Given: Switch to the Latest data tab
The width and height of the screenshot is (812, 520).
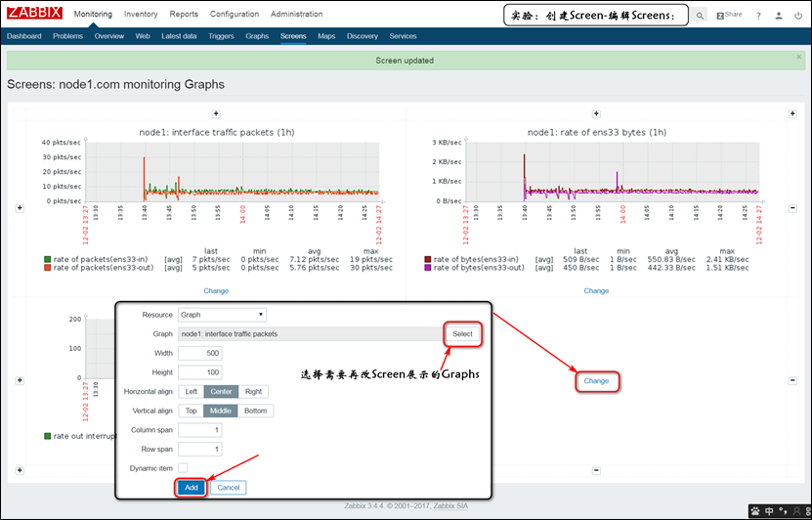Looking at the screenshot, I should [x=179, y=36].
